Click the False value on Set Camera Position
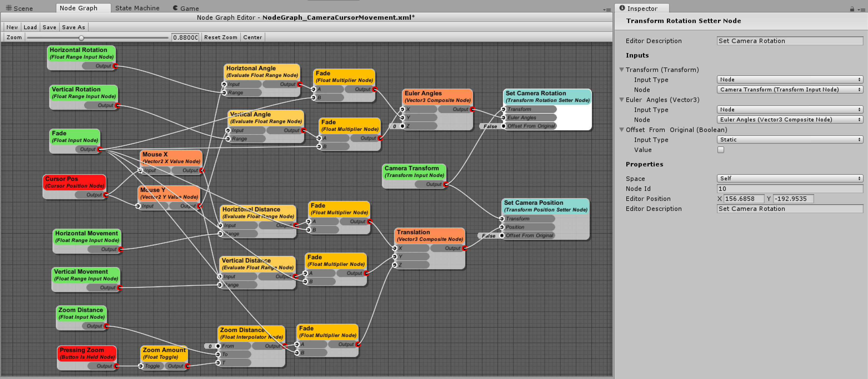868x379 pixels. point(488,236)
